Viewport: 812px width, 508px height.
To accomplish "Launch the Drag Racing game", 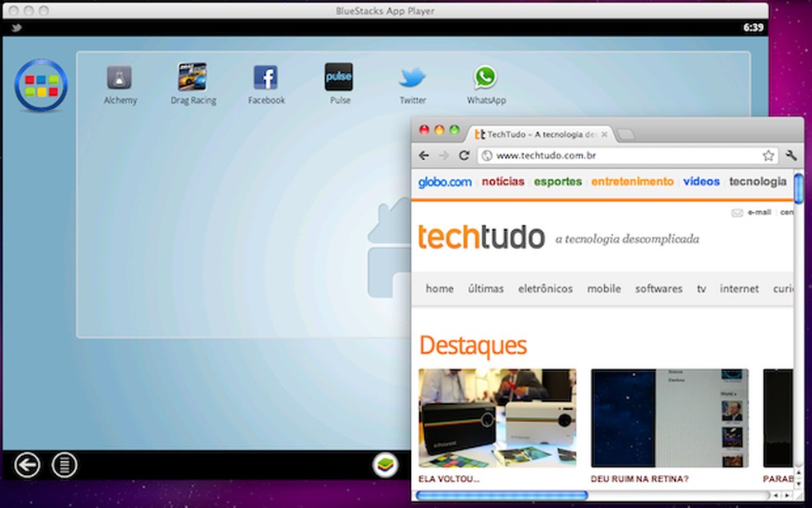I will [192, 78].
